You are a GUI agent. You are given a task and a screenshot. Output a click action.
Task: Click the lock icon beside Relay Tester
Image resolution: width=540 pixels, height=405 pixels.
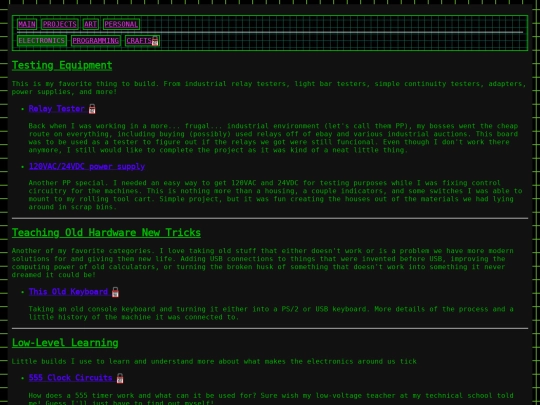[92, 109]
